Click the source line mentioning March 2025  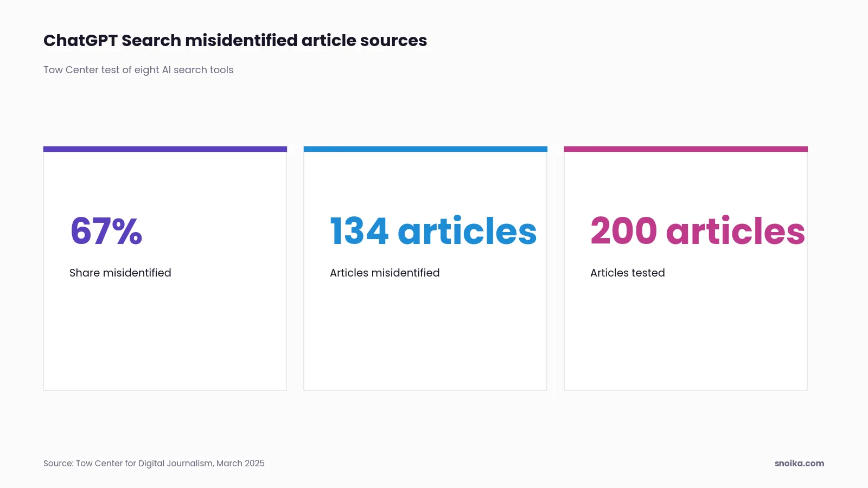coord(154,464)
